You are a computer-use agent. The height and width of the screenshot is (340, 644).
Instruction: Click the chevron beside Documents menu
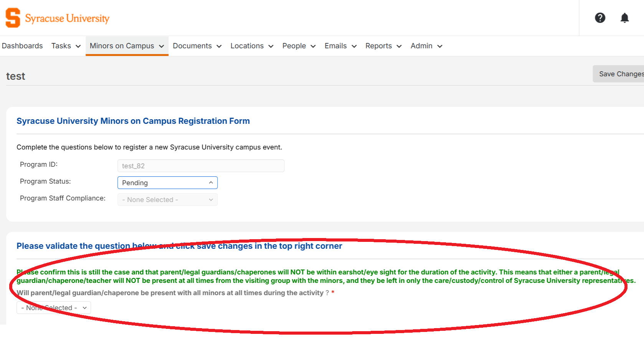click(219, 46)
